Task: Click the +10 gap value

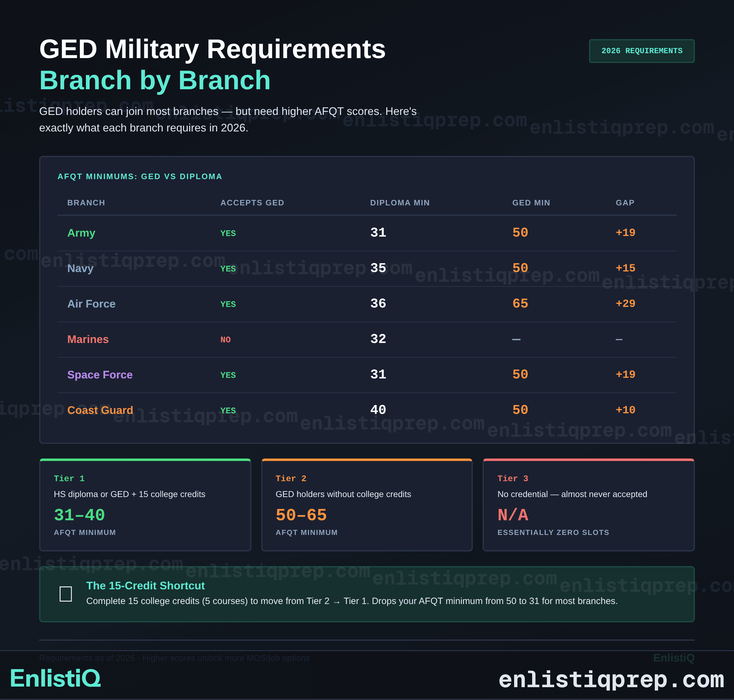Action: tap(625, 410)
